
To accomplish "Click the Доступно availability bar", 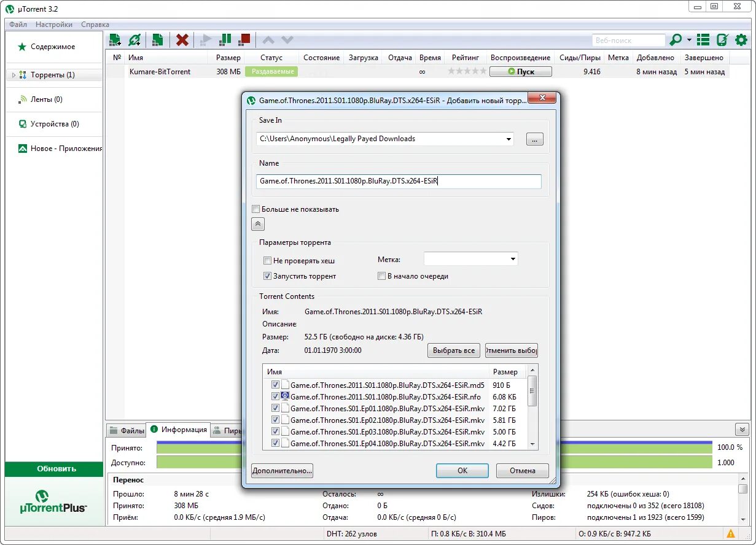I will click(434, 463).
